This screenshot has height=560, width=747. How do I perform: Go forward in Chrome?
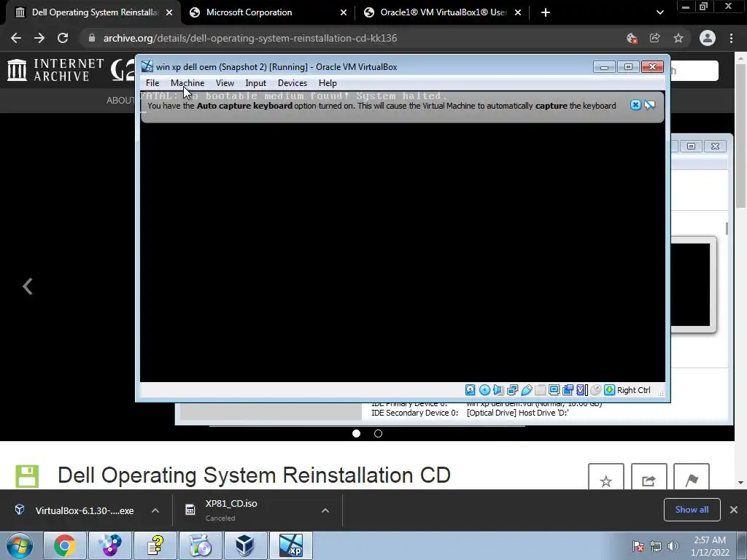39,38
